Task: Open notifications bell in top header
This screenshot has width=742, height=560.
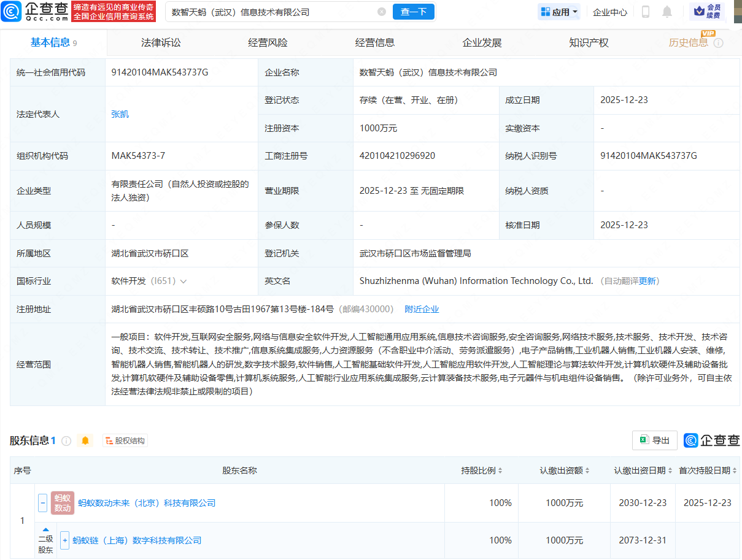Action: 667,12
